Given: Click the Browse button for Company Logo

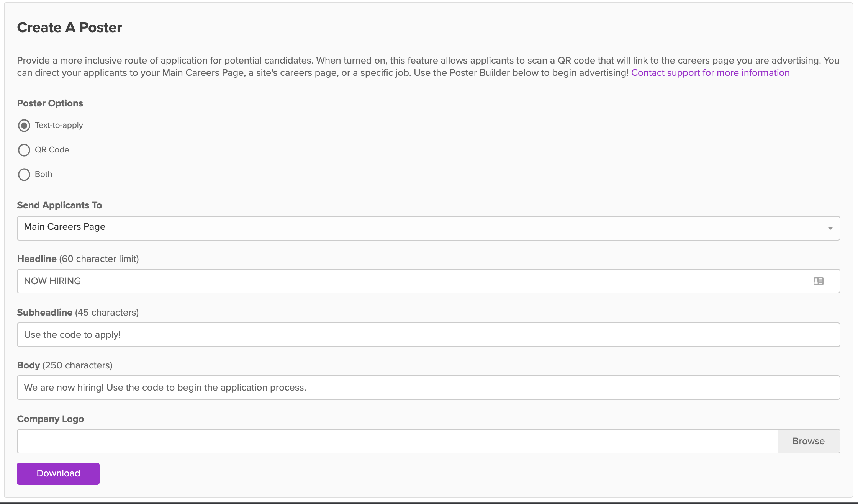Looking at the screenshot, I should (x=809, y=441).
